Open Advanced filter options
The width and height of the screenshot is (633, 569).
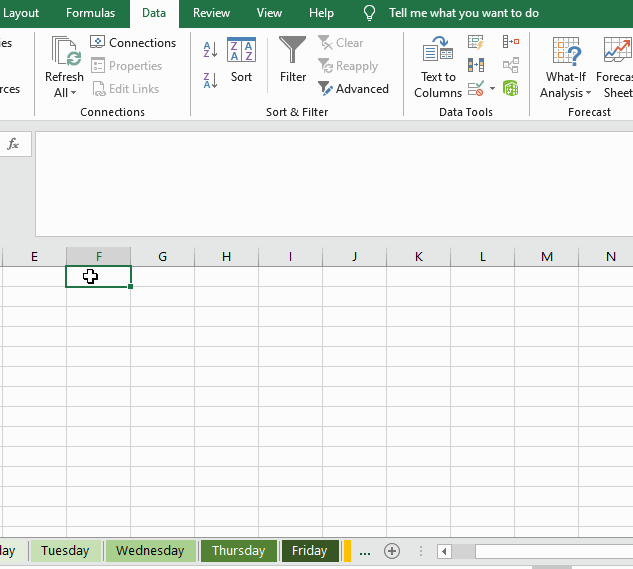tap(353, 88)
